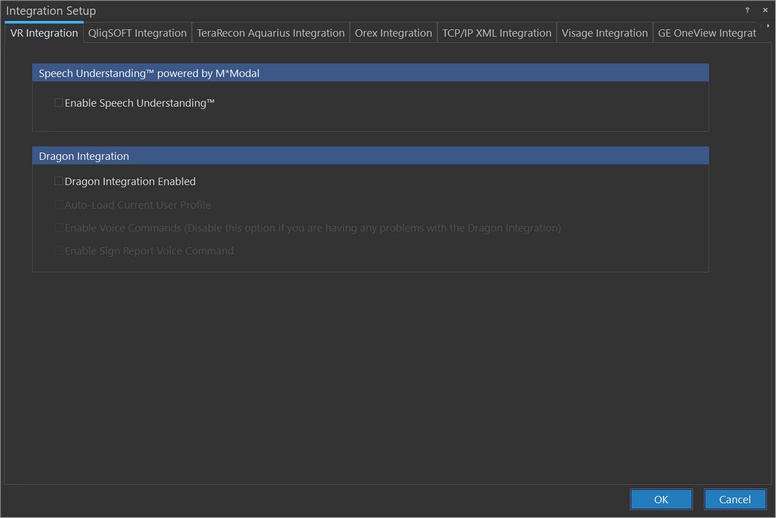Select the VR Integration tab
Image resolution: width=776 pixels, height=518 pixels.
[44, 33]
